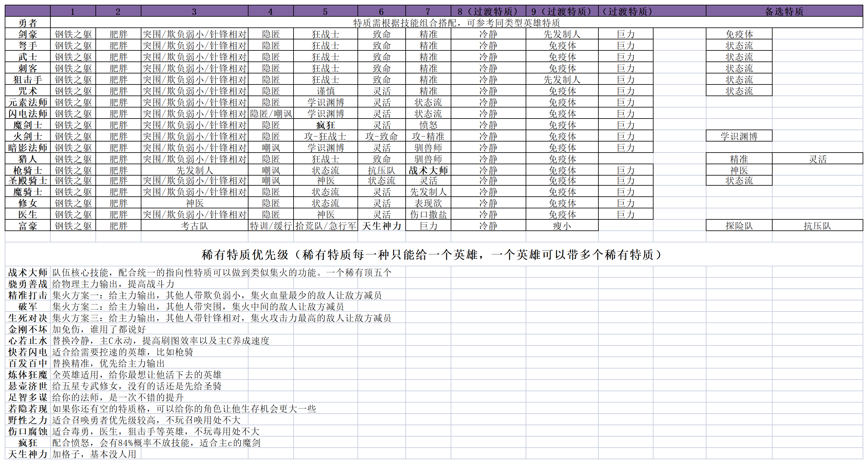Select the 骁勇善战 rare trait label
Image resolution: width=868 pixels, height=464 pixels.
tap(28, 284)
